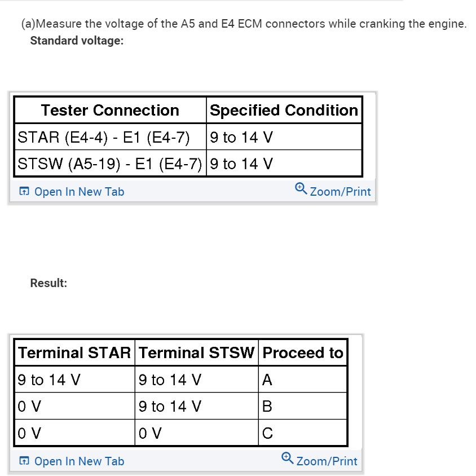This screenshot has height=476, width=476.
Task: Select result C in Proceed to column
Action: pyautogui.click(x=267, y=434)
